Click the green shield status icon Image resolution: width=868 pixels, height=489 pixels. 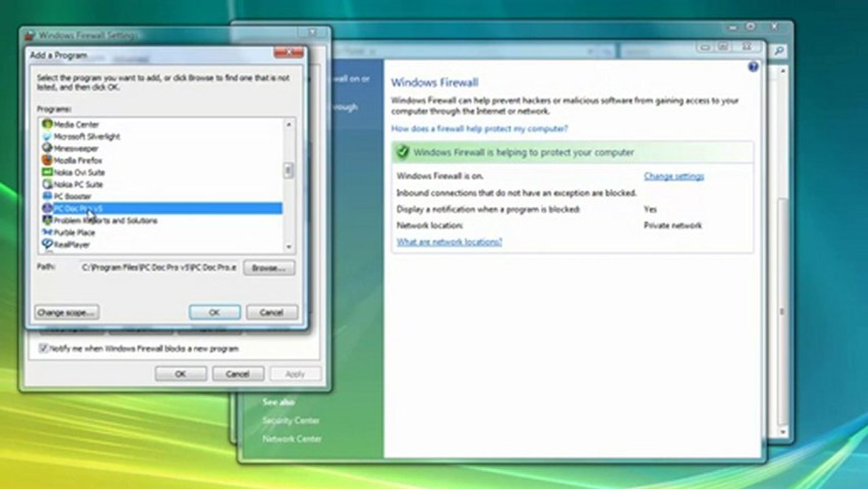click(x=402, y=152)
